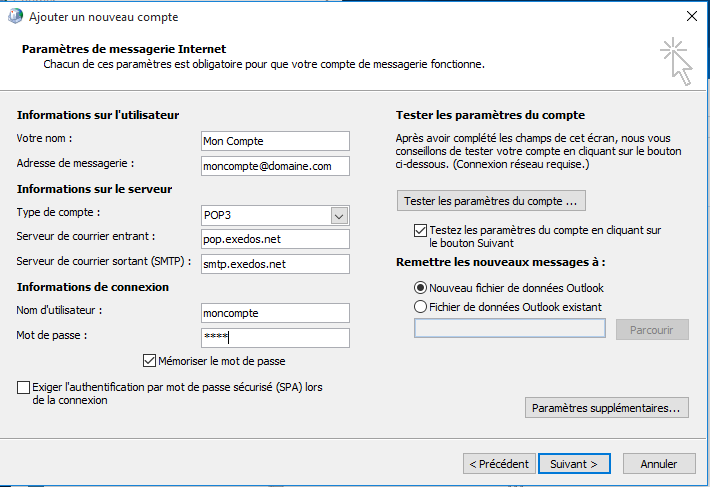Focus the Adresse de messagerie field
Screen dimensions: 710x487
274,165
